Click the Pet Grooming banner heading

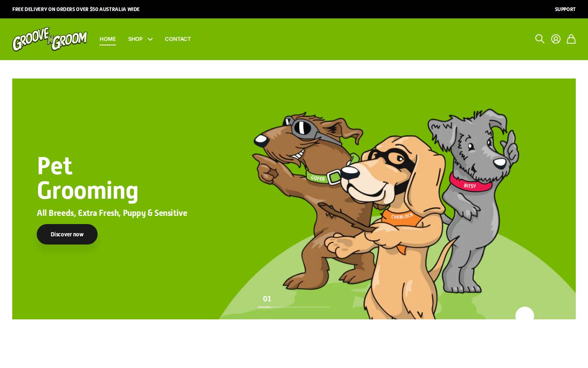coord(88,178)
